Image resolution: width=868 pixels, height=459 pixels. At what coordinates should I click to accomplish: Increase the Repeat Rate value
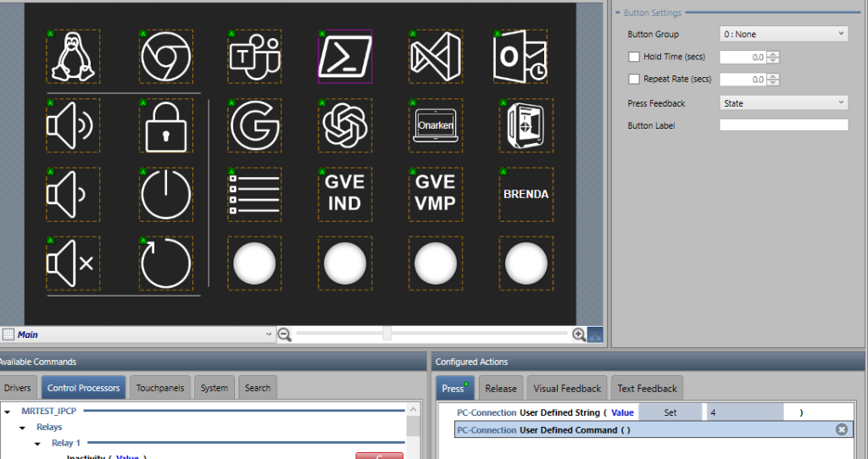773,76
